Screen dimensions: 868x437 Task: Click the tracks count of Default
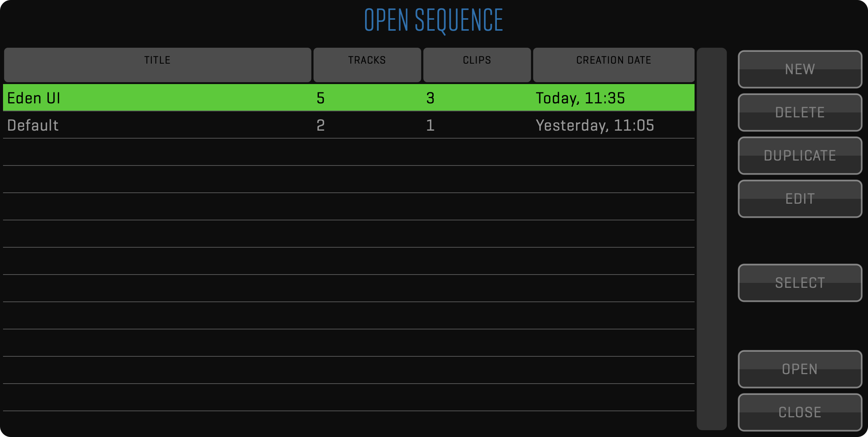pyautogui.click(x=321, y=125)
